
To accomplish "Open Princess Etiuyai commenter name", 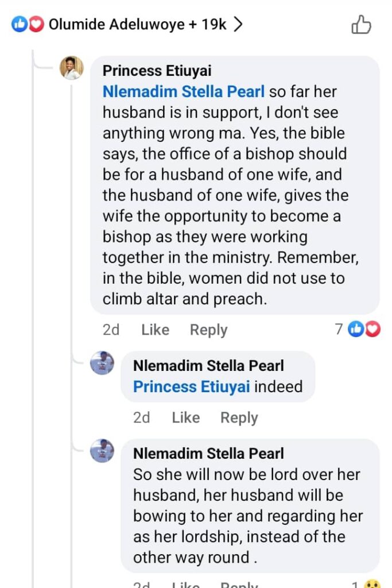I will point(157,71).
